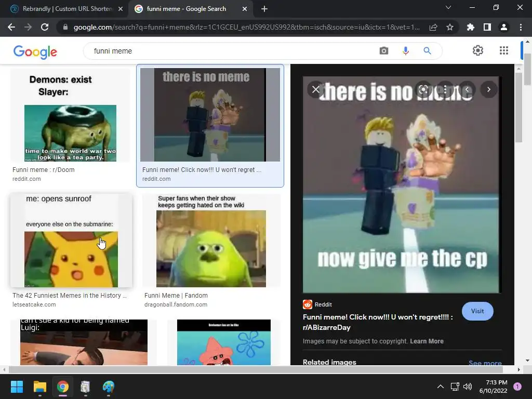This screenshot has height=399, width=532.
Task: Click the Reddit source icon
Action: [308, 304]
